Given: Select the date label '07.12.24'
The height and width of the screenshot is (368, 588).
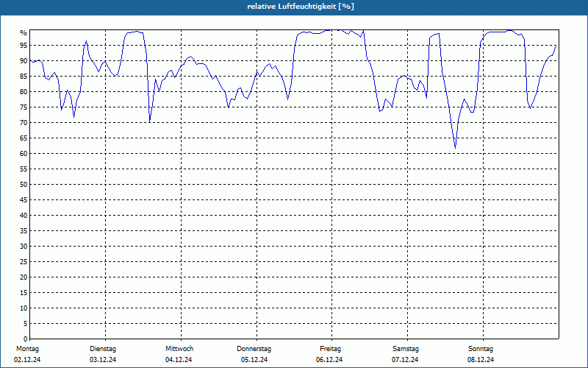Looking at the screenshot, I should 405,360.
